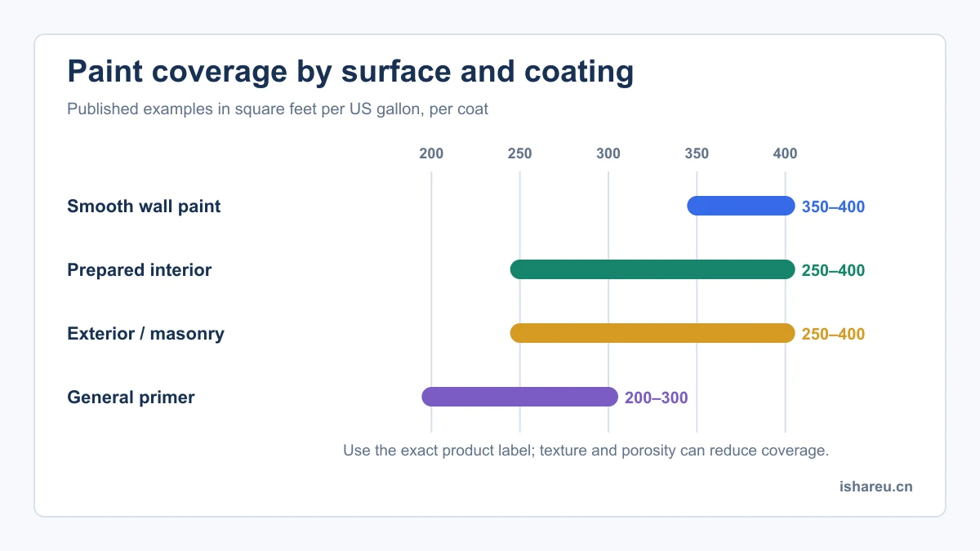Select the purple General primer bar
Screen dimensions: 980x551
(519, 397)
